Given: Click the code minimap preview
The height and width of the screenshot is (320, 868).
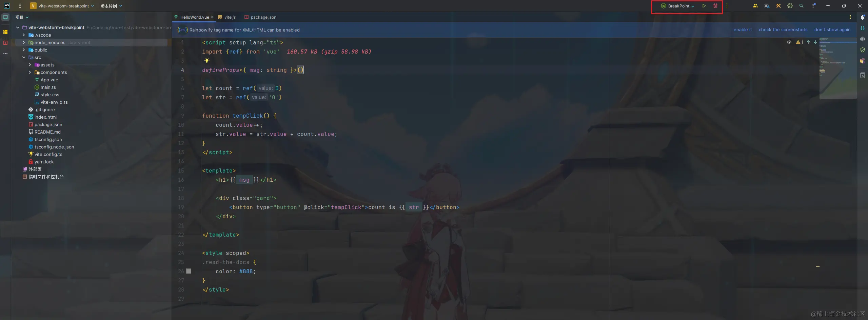Looking at the screenshot, I should tap(838, 68).
